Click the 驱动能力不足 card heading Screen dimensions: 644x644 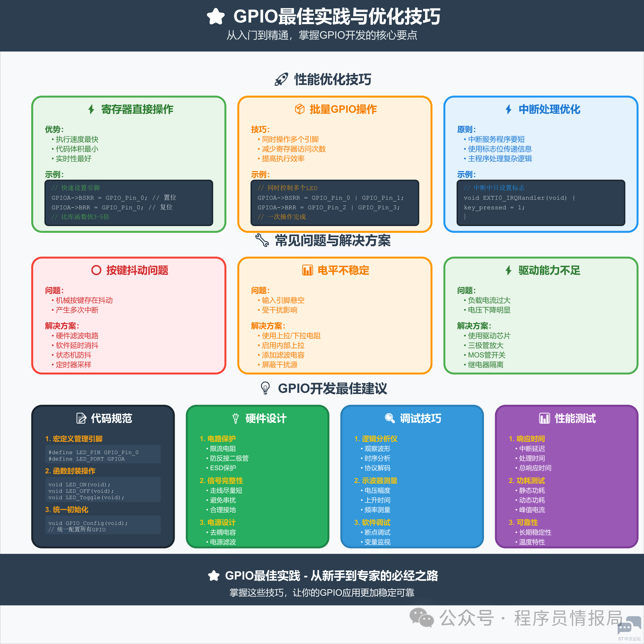point(549,270)
